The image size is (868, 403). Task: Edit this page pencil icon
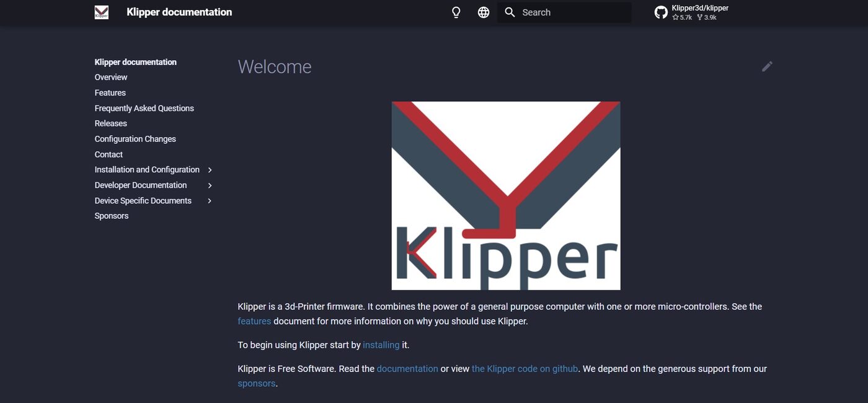[x=767, y=66]
